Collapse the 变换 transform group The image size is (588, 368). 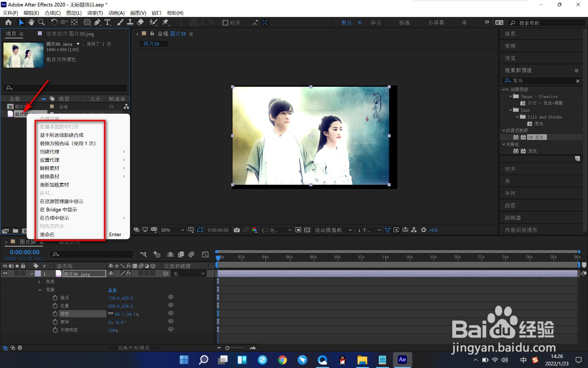40,290
